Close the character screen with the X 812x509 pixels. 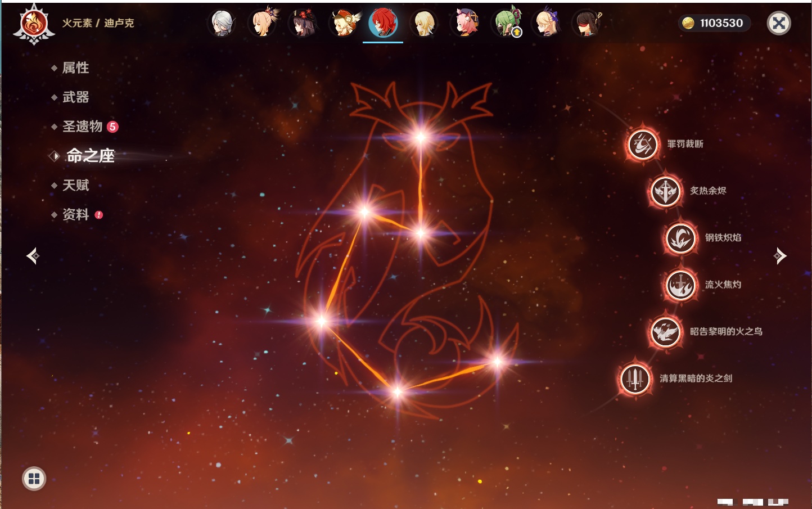point(779,23)
